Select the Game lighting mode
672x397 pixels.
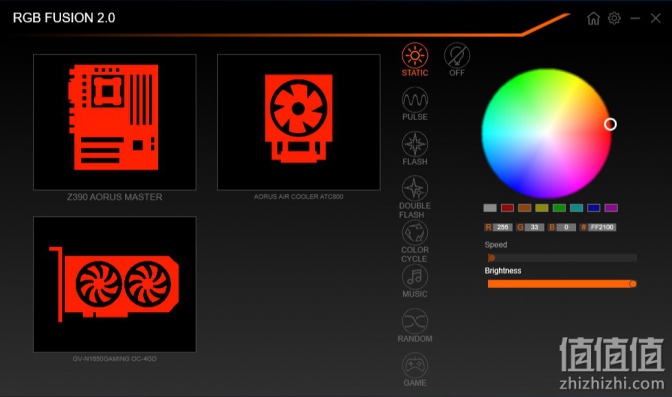[x=414, y=370]
